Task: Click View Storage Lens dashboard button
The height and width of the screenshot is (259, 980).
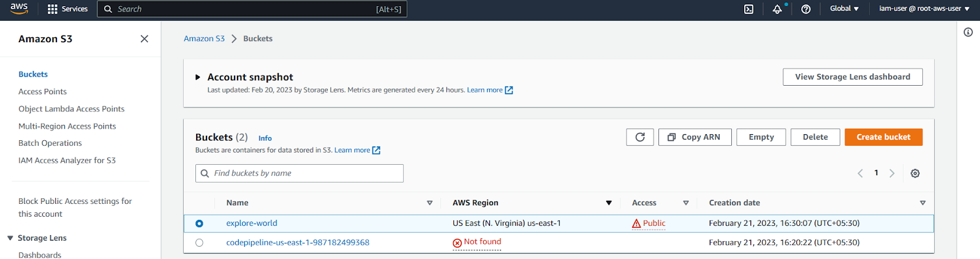Action: (853, 77)
